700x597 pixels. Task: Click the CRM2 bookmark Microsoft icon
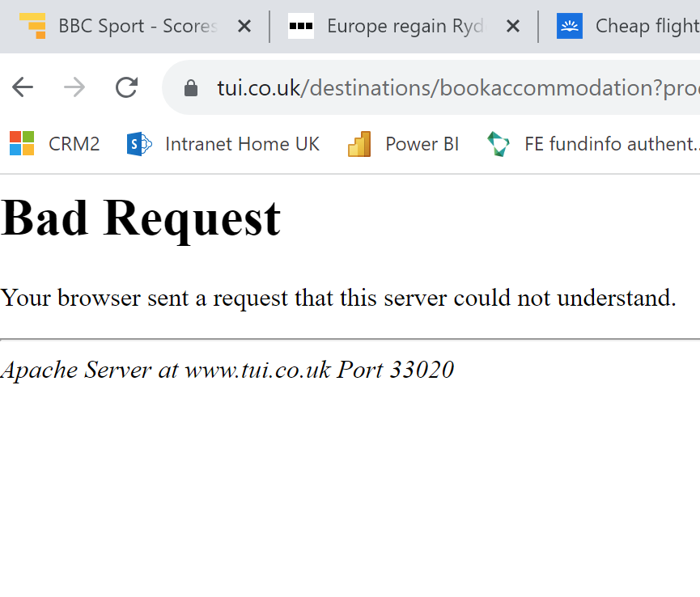[x=22, y=143]
